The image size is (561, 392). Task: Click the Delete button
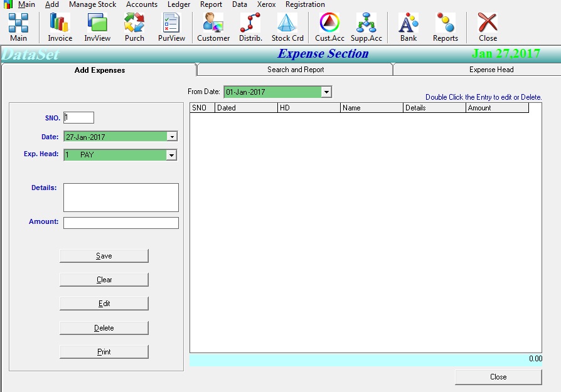tap(104, 328)
